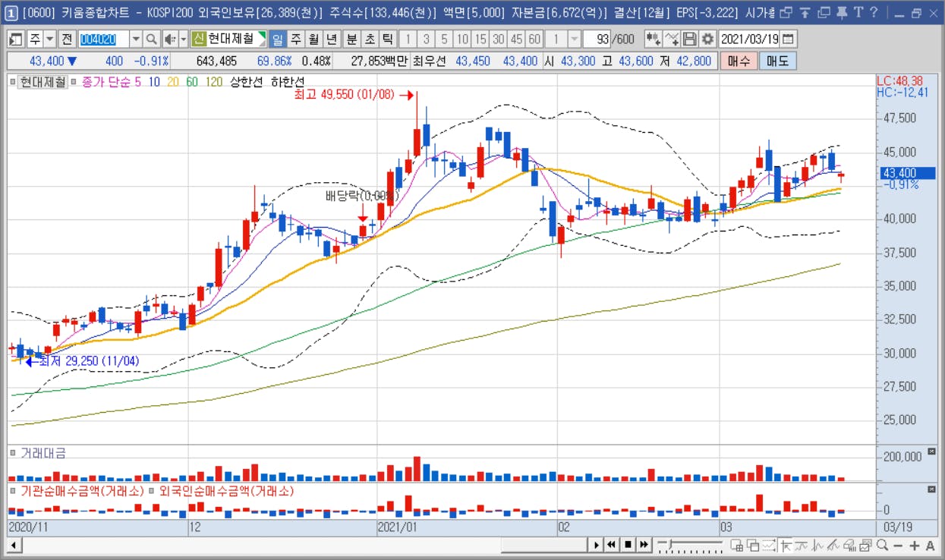Open the calendar date picker icon
This screenshot has height=560, width=945.
[x=789, y=39]
